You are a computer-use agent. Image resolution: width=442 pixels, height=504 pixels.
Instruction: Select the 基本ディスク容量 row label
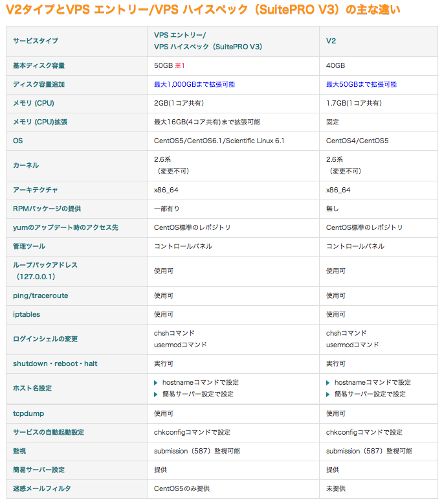pyautogui.click(x=39, y=65)
